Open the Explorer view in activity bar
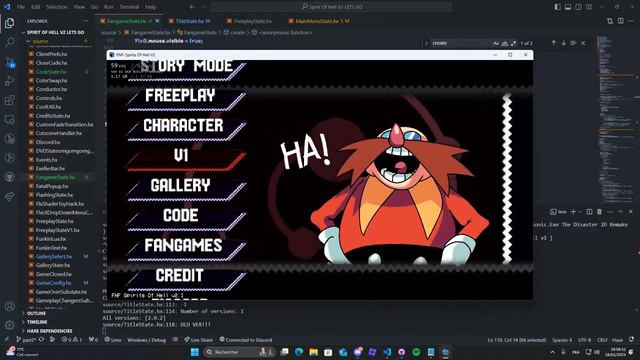 [x=9, y=23]
